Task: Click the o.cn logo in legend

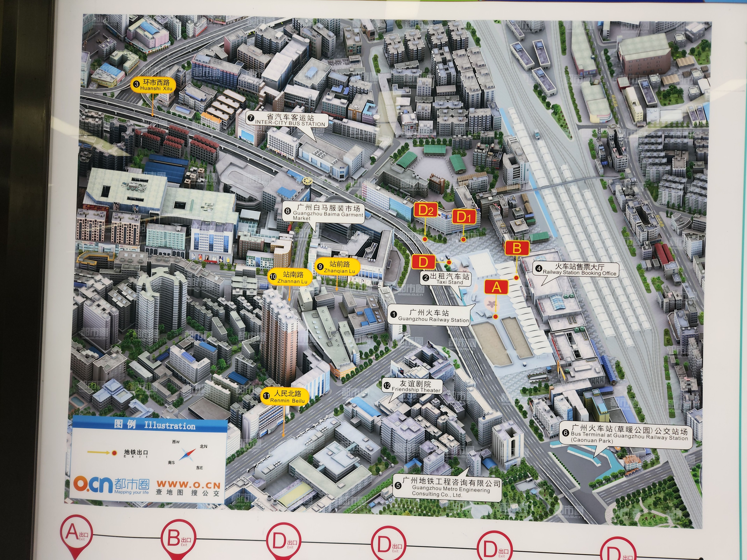Action: click(93, 484)
